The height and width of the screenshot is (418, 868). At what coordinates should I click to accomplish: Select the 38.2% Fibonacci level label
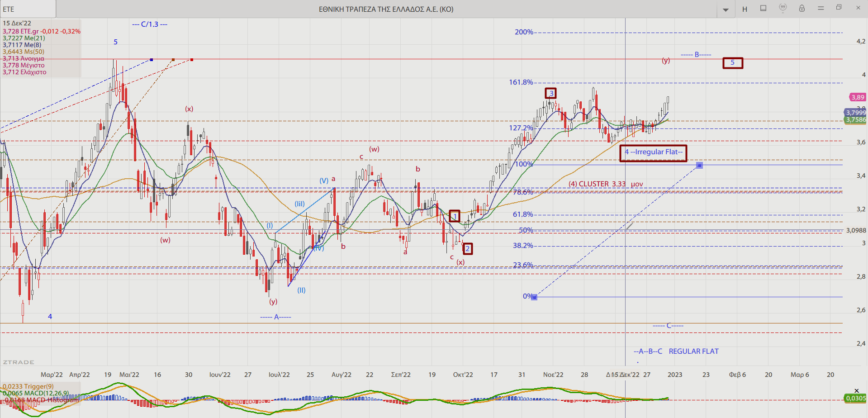[523, 246]
